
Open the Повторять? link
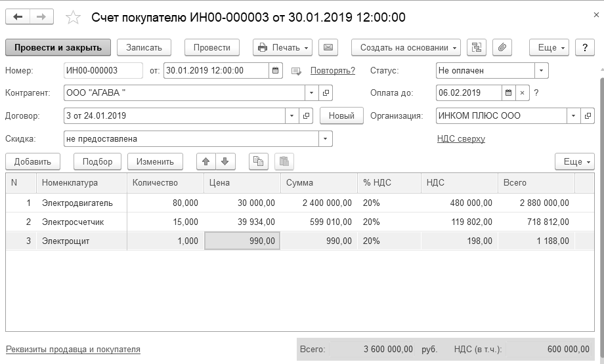(333, 70)
